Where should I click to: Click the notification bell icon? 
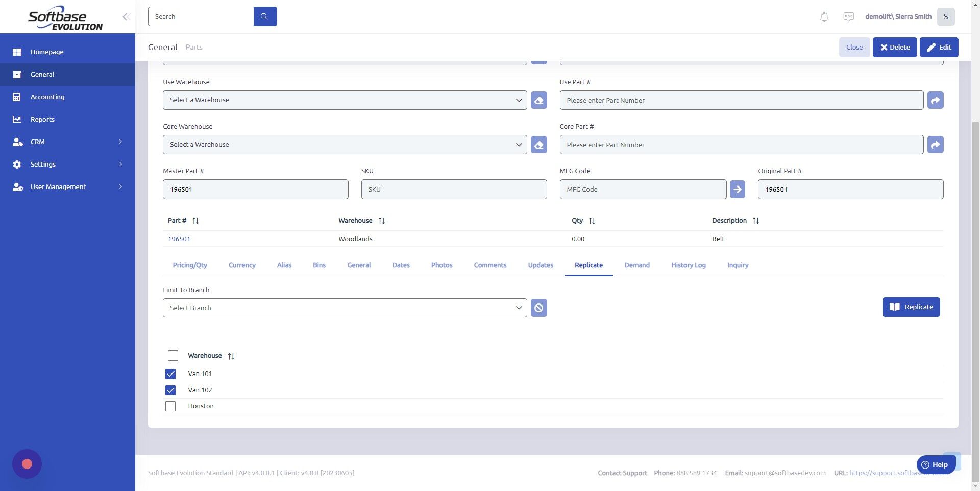click(823, 16)
